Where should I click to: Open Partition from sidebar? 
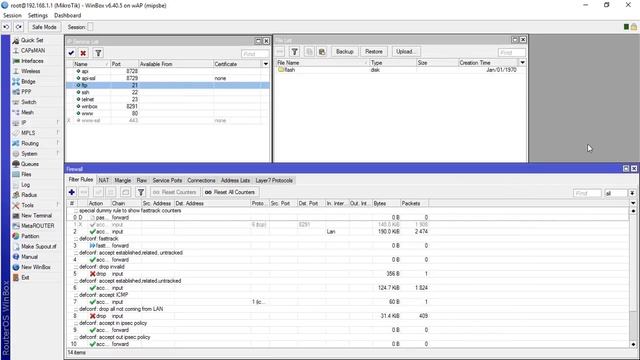(30, 236)
